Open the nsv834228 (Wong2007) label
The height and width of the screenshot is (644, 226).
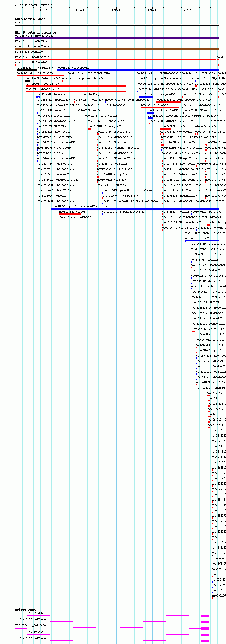[30, 52]
